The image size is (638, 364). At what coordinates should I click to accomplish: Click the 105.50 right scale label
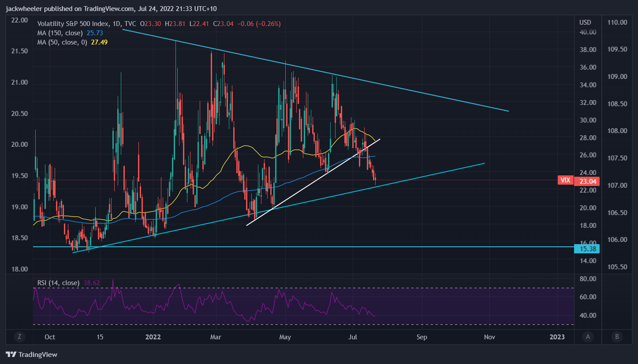click(616, 267)
